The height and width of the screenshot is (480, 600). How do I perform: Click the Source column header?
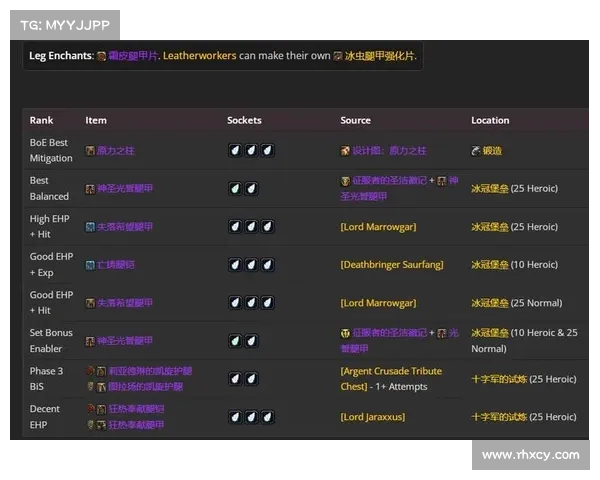click(355, 120)
